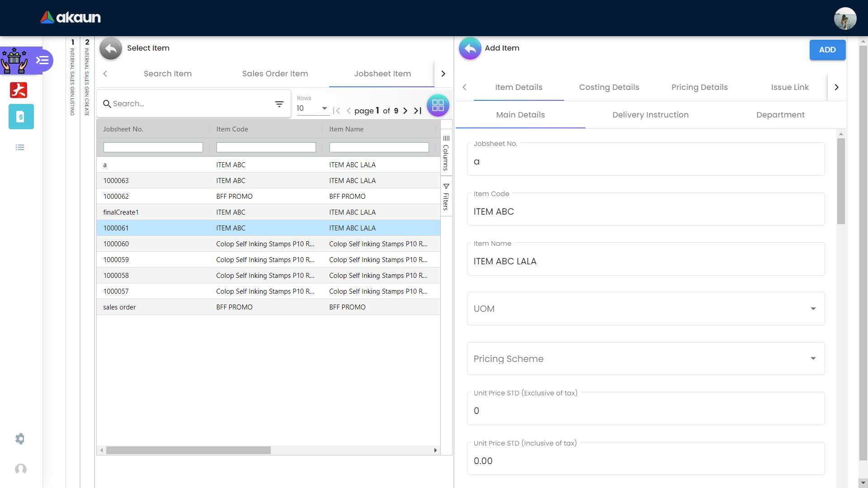Click the user profile avatar top right
Screen dimensions: 868x488
[845, 19]
